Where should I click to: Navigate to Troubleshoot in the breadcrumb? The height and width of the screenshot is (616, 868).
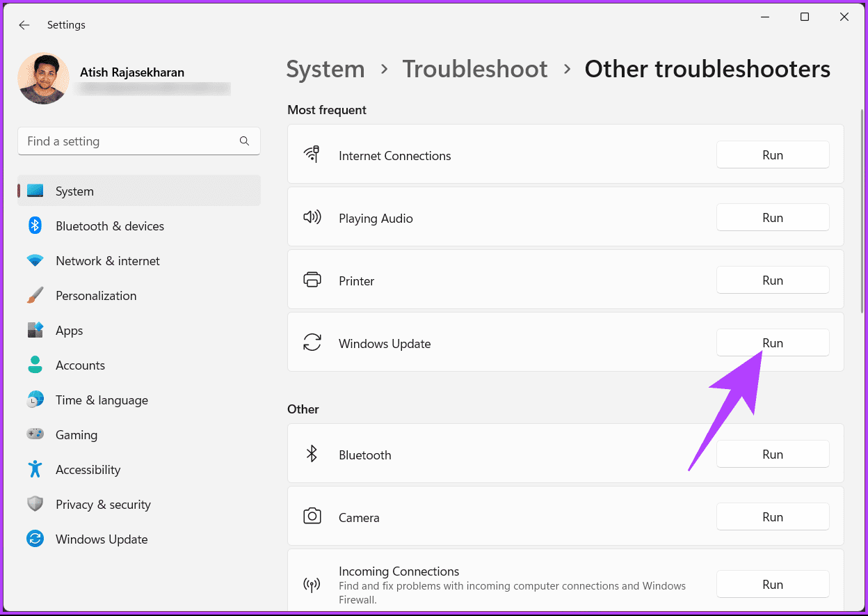coord(475,69)
